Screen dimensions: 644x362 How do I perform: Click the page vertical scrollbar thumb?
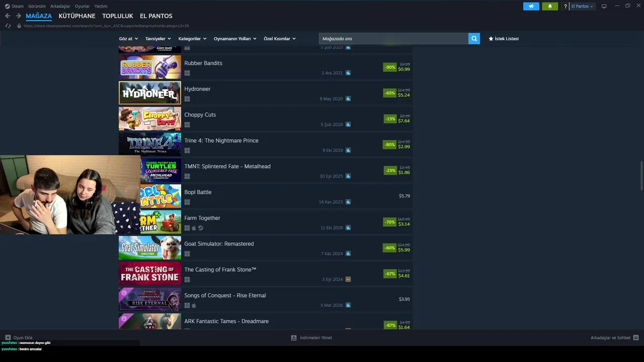pyautogui.click(x=641, y=175)
